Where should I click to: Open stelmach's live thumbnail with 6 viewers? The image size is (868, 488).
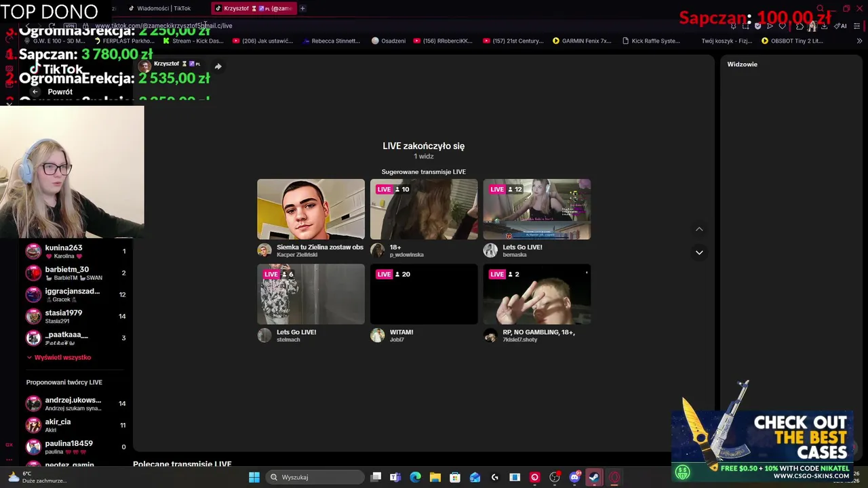point(311,294)
